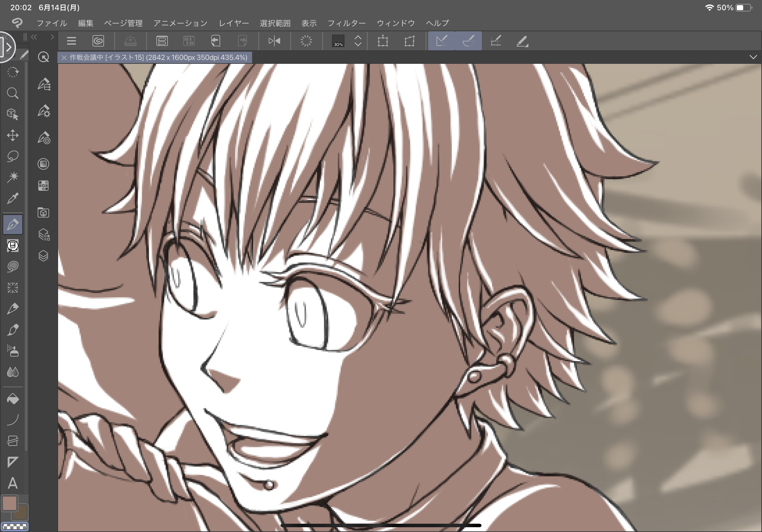Click the flip horizontal icon in command bar

pos(274,41)
